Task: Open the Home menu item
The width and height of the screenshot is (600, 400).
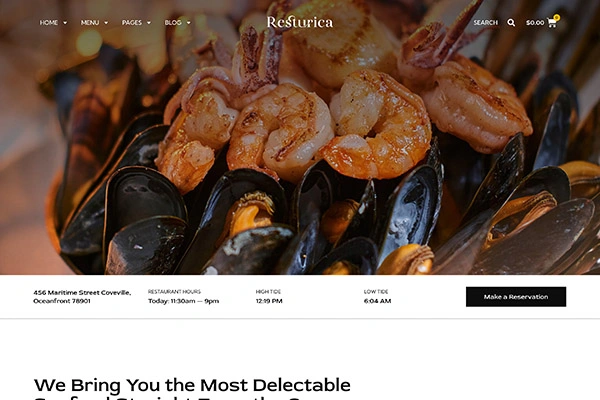Action: tap(49, 23)
